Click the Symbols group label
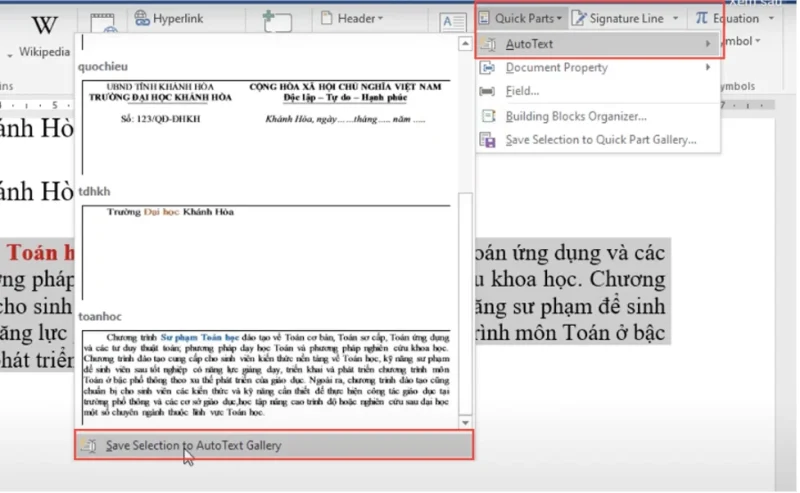 (x=738, y=86)
